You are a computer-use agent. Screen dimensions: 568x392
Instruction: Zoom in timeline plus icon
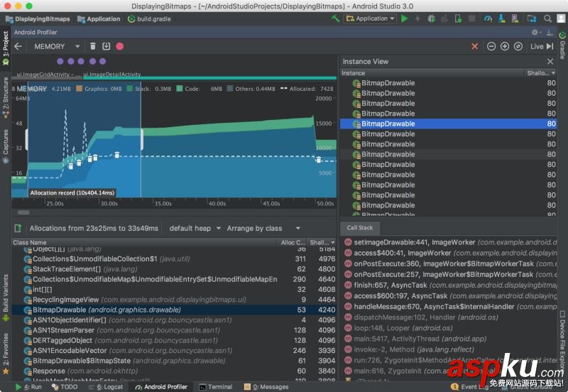tap(505, 46)
